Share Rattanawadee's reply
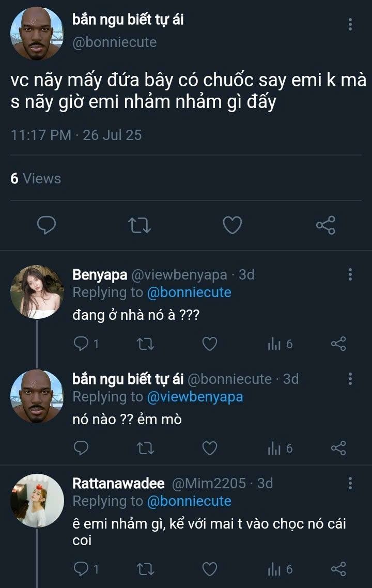The width and height of the screenshot is (372, 588). point(338,569)
